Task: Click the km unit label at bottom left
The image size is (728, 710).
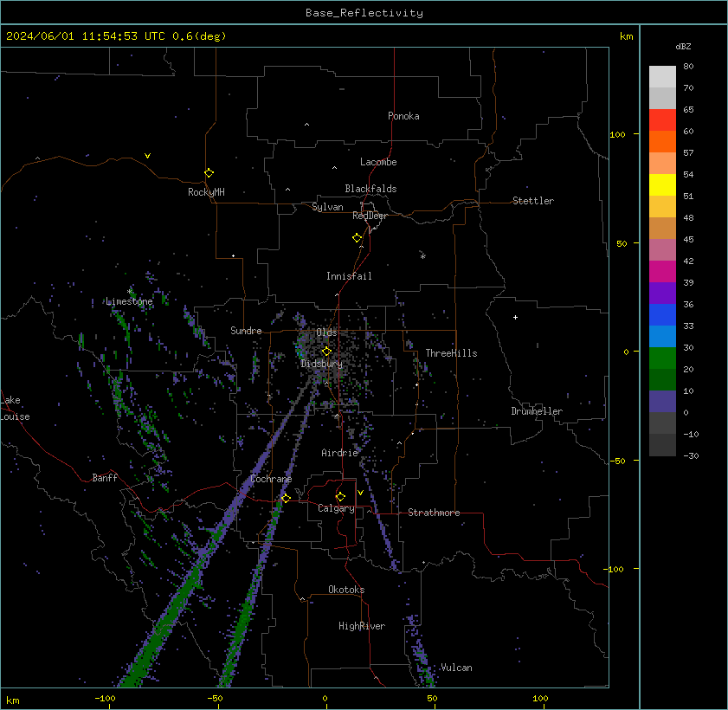Action: (x=12, y=700)
